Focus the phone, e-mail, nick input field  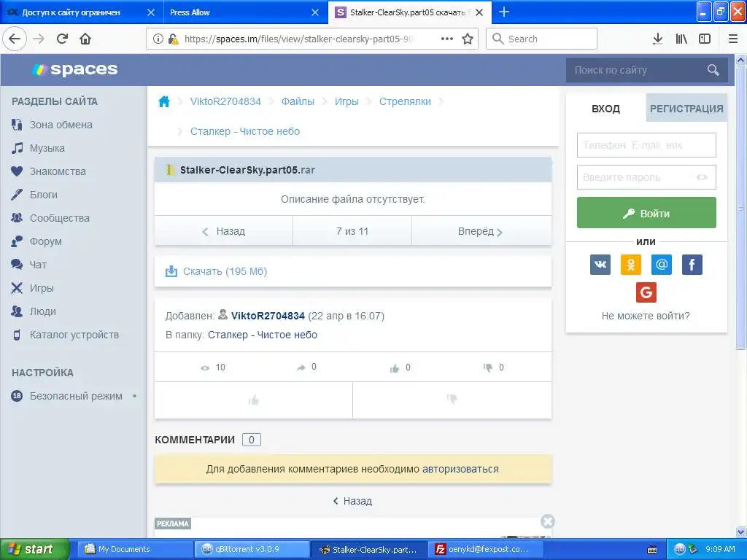(x=646, y=145)
